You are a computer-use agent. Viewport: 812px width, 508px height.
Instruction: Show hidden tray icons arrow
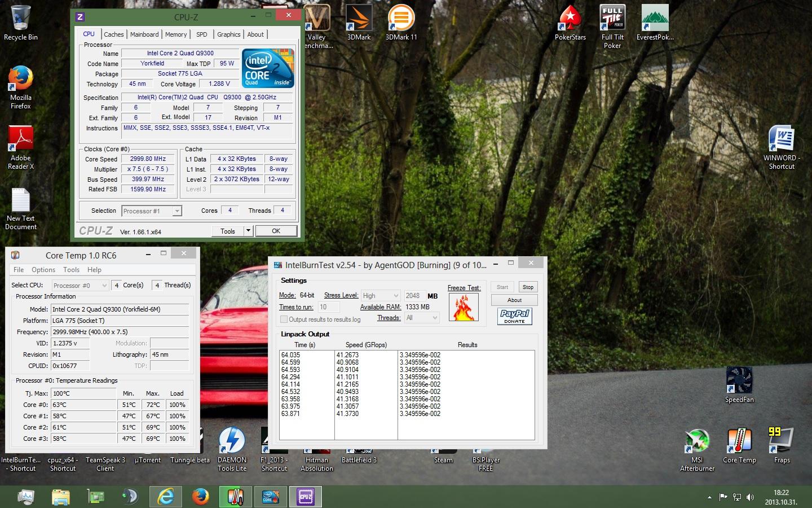click(x=709, y=497)
